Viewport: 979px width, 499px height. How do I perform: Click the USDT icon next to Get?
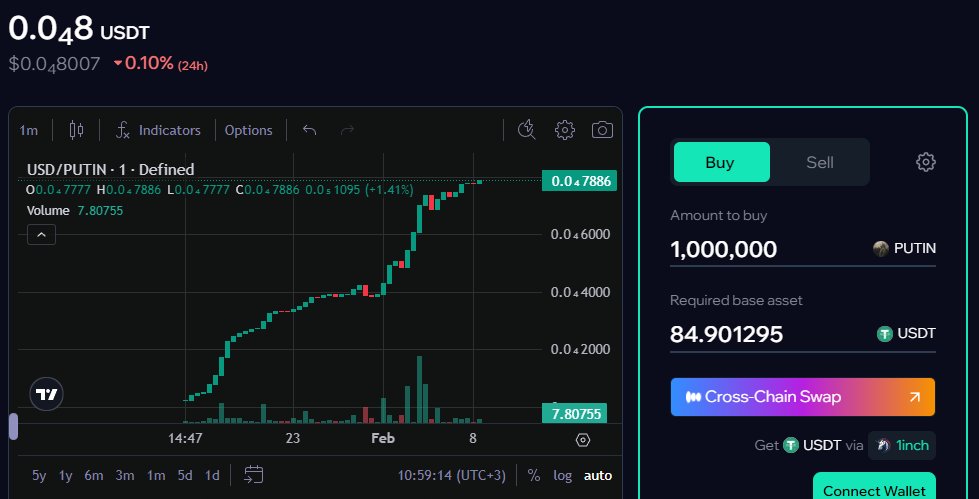[x=791, y=445]
